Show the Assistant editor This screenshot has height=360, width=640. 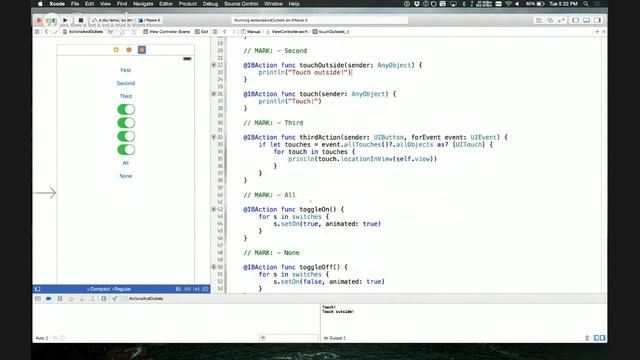(550, 20)
